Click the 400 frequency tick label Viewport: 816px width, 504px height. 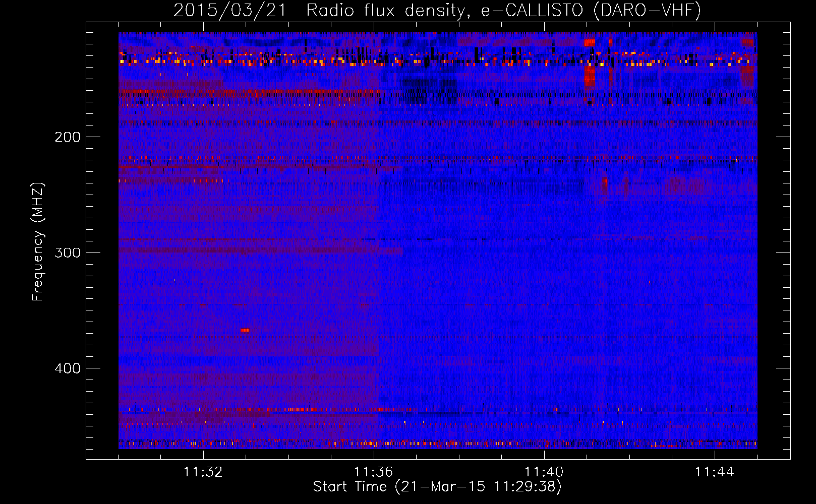67,368
